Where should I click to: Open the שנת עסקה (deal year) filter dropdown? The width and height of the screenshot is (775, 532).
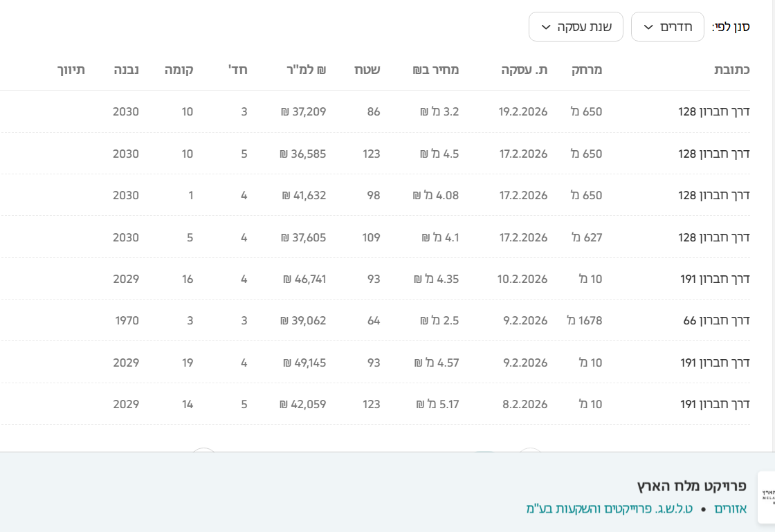[576, 27]
